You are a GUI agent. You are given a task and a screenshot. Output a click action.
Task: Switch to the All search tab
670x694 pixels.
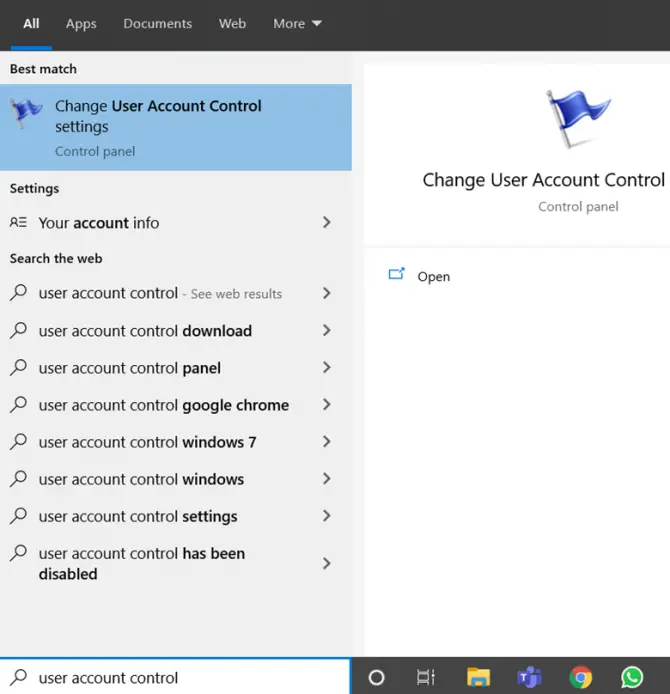[31, 23]
